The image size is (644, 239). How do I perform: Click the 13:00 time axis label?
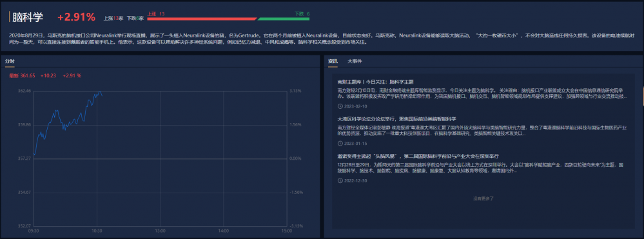160,231
